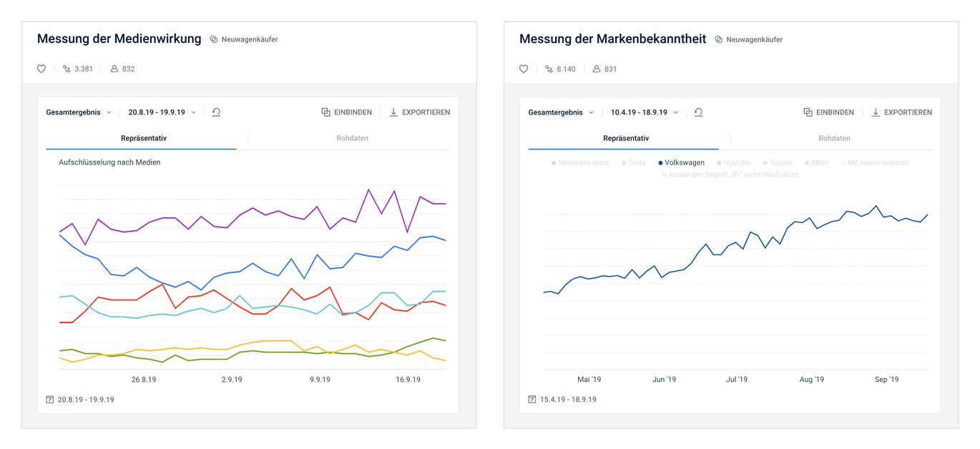The width and height of the screenshot is (980, 449).
Task: Enable Mercedes-Benz series in legend
Action: pos(580,163)
